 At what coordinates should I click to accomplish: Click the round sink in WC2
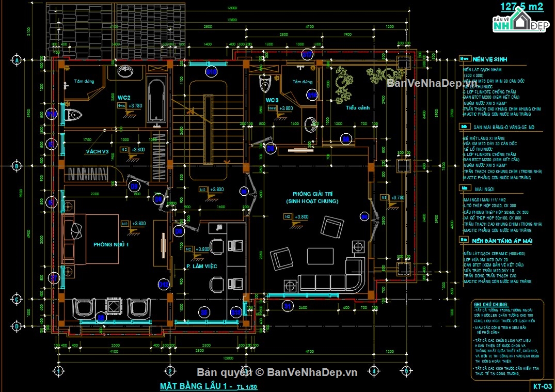coord(124,71)
